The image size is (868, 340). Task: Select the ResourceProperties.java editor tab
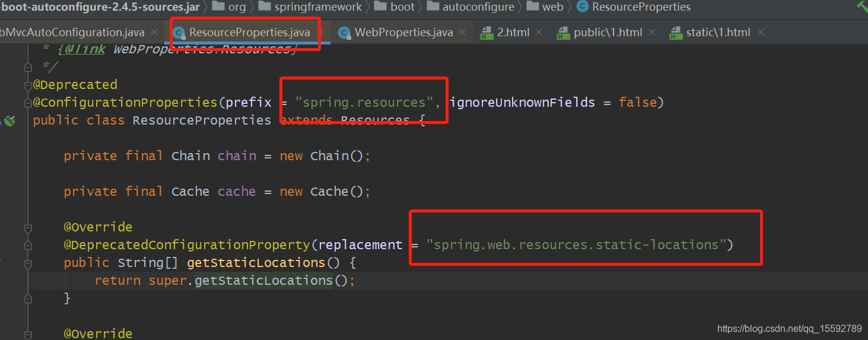coord(250,33)
